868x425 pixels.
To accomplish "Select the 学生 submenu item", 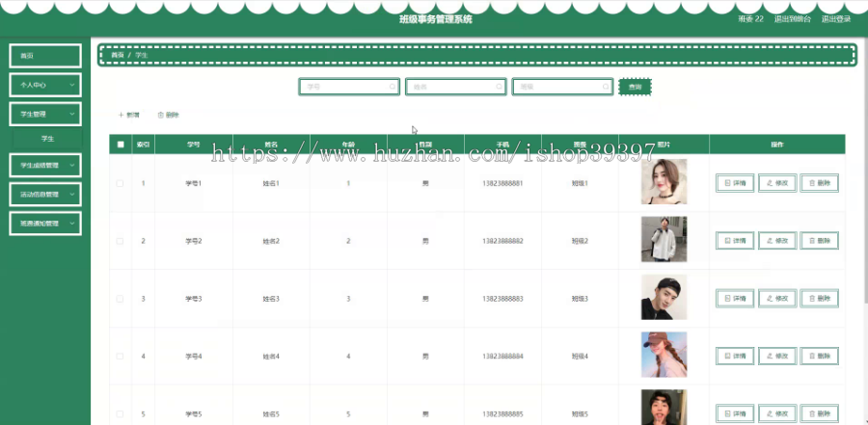I will click(47, 139).
